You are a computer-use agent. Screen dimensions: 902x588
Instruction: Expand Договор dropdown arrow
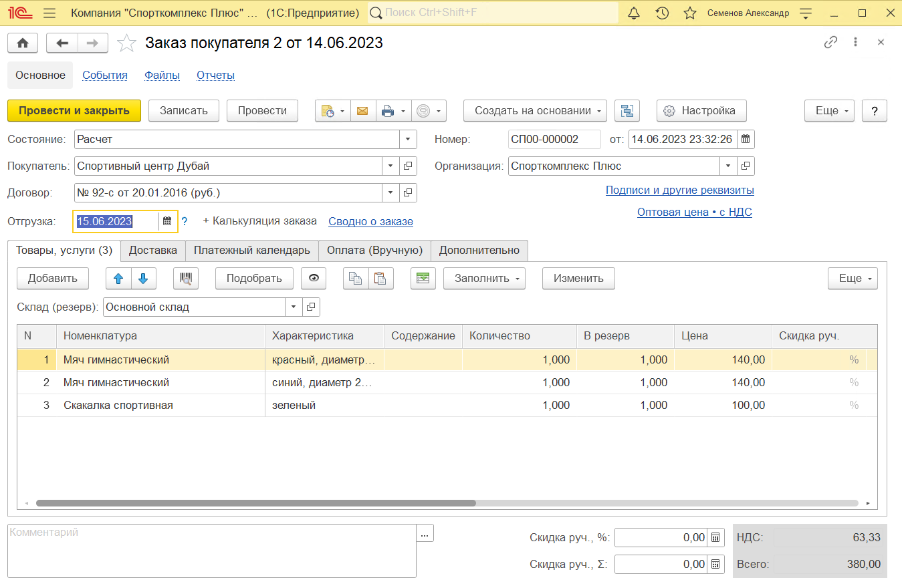point(391,193)
